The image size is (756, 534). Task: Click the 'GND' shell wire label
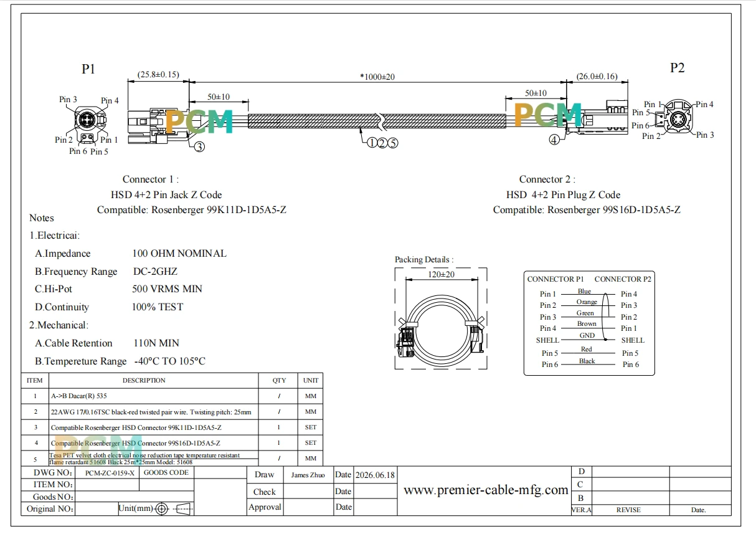click(x=587, y=335)
